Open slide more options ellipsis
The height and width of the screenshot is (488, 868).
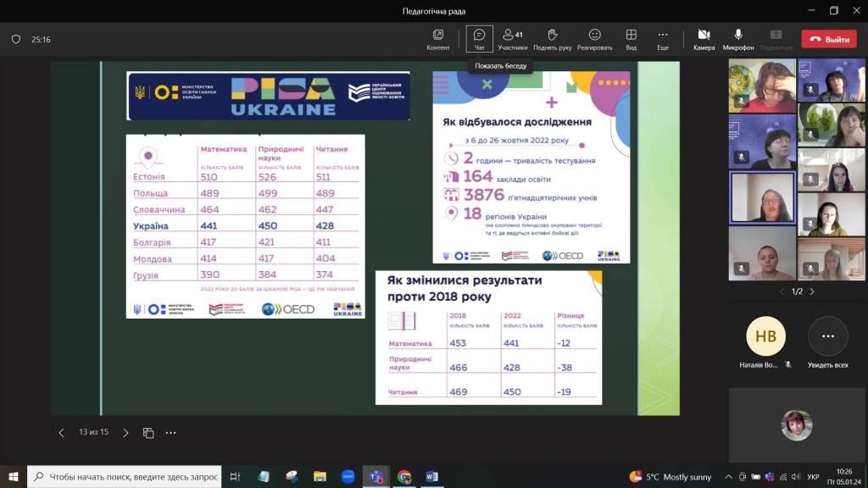point(170,433)
